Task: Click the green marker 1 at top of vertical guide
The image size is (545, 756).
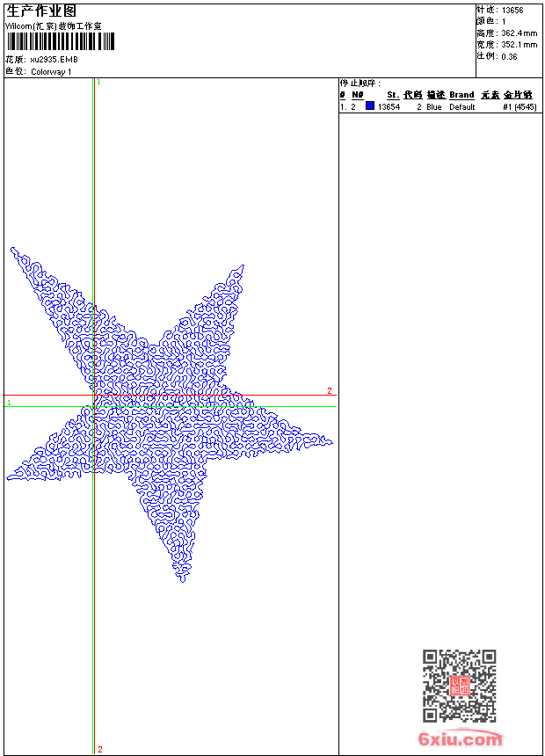Action: [98, 82]
